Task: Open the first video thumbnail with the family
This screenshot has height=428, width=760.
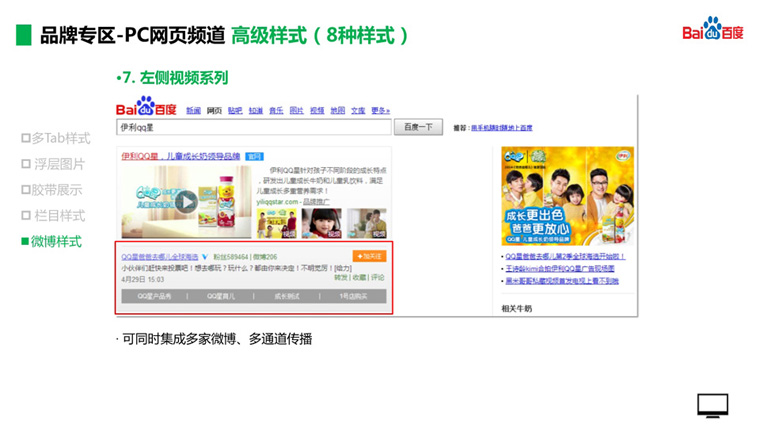Action: pyautogui.click(x=277, y=223)
